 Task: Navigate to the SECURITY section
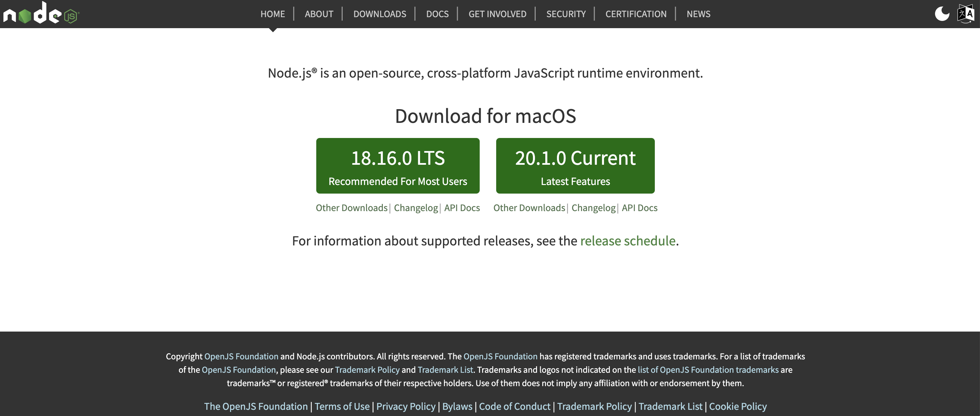pyautogui.click(x=566, y=14)
